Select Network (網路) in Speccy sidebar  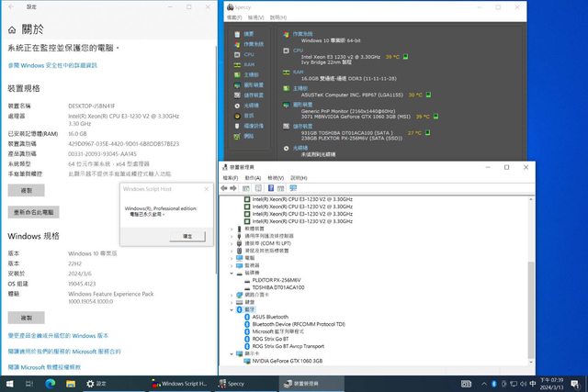coord(244,136)
